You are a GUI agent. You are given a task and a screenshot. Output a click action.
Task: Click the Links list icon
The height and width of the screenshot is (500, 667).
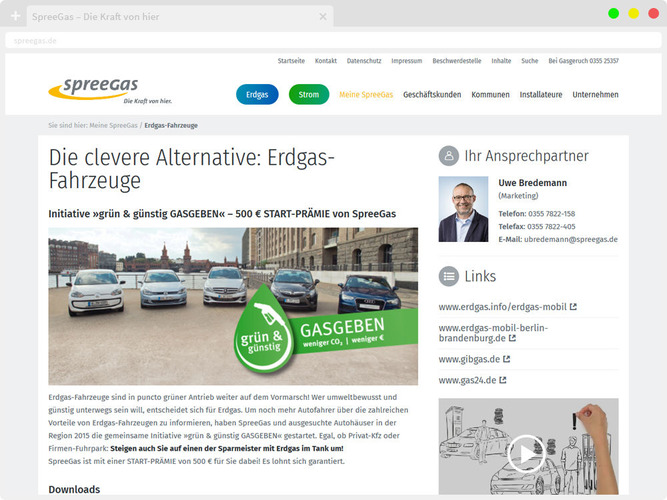(x=449, y=276)
